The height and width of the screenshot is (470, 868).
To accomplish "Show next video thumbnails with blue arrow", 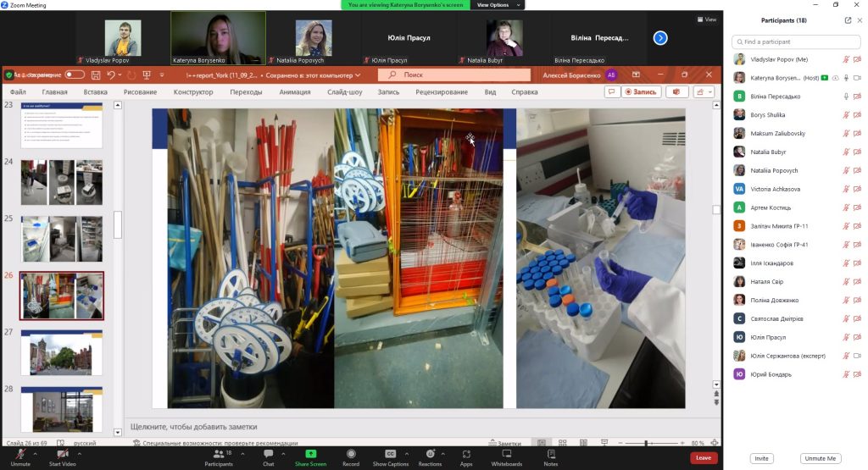I will (x=660, y=37).
